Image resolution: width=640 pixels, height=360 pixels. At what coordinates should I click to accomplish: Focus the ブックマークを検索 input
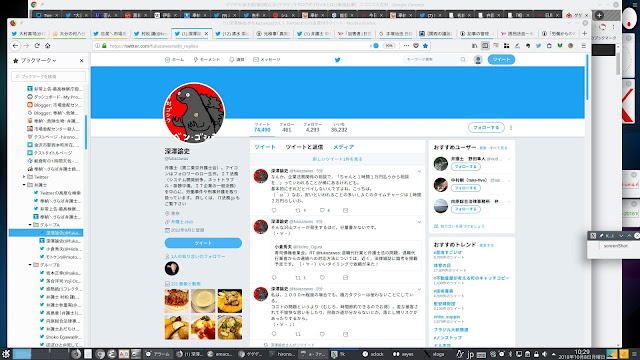pyautogui.click(x=49, y=76)
